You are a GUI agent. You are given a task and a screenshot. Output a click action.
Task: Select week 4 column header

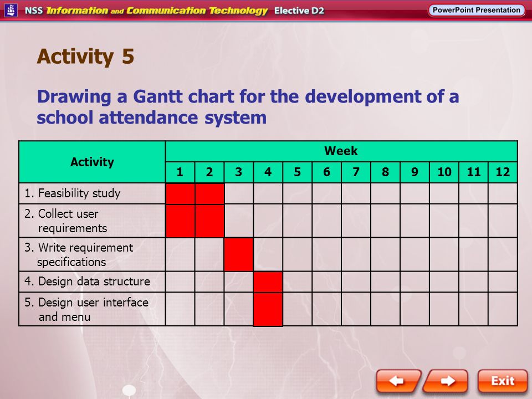click(x=268, y=172)
